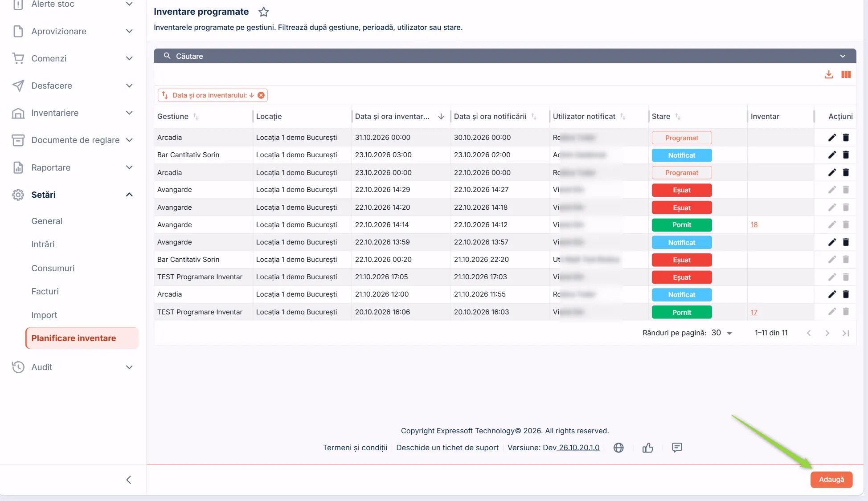Remove the Data și ora inventarului sort chip
The height and width of the screenshot is (501, 868).
261,95
